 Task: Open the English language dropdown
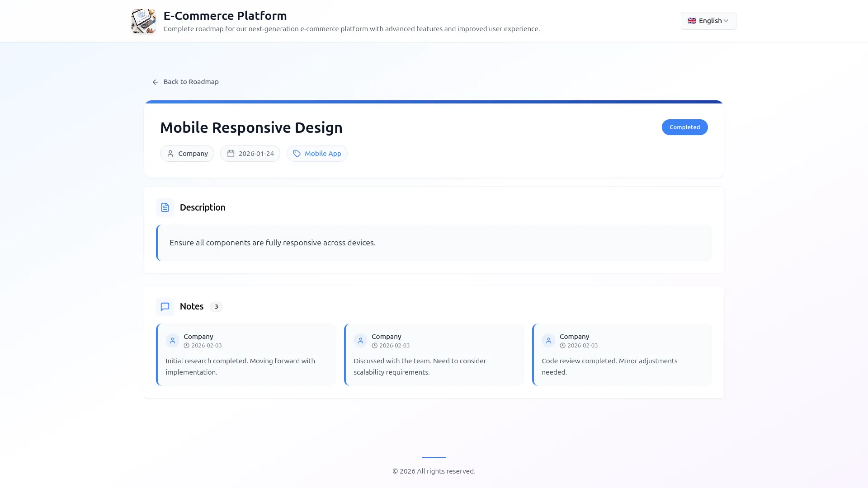point(708,21)
